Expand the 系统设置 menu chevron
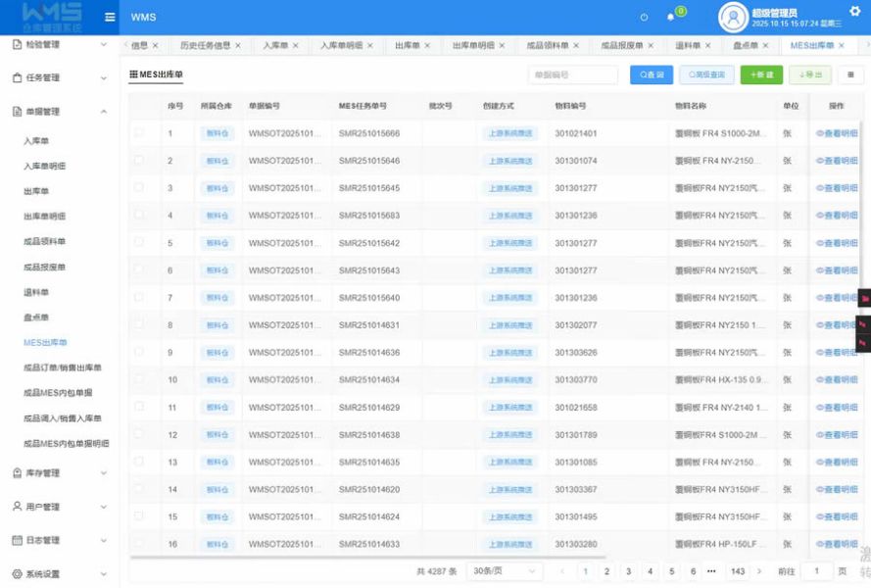Image resolution: width=871 pixels, height=588 pixels. [x=104, y=574]
